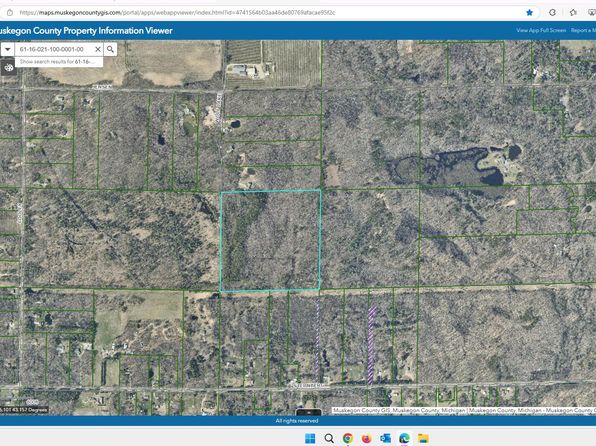Click the View App Full Screen link
The height and width of the screenshot is (446, 596).
[x=541, y=30]
